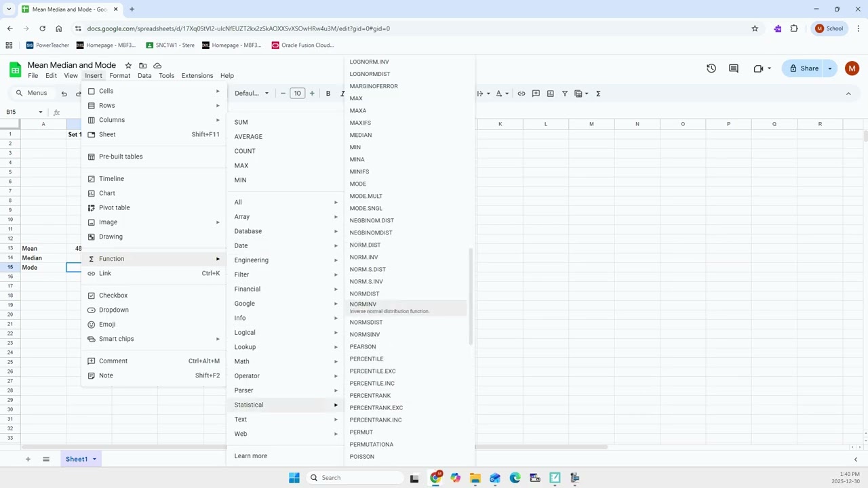Image resolution: width=868 pixels, height=488 pixels.
Task: Choose Pivot table from Insert menu
Action: pyautogui.click(x=154, y=207)
